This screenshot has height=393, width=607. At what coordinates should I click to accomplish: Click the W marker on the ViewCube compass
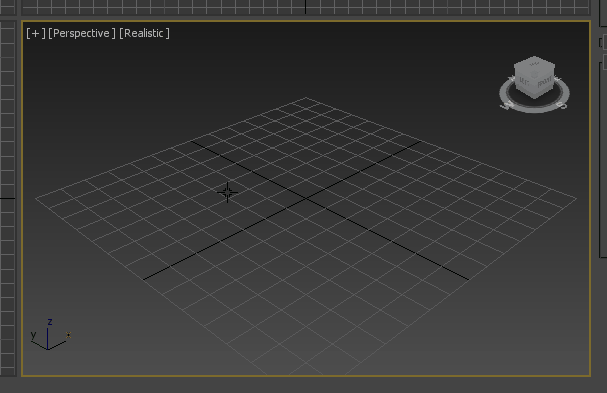click(508, 105)
